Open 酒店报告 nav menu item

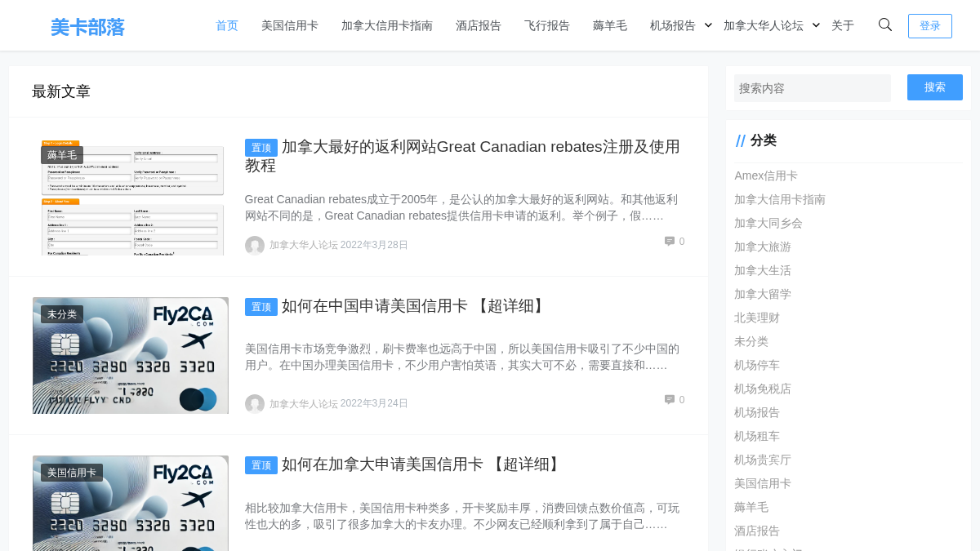tap(479, 25)
